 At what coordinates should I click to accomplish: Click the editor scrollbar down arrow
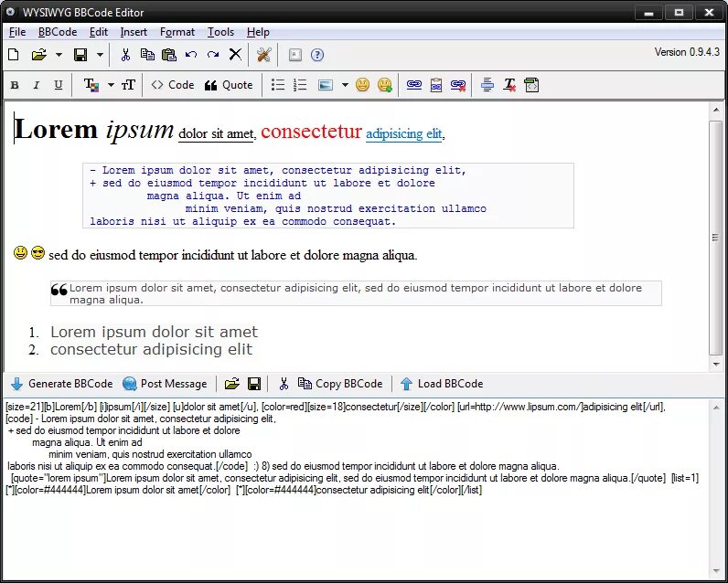715,364
